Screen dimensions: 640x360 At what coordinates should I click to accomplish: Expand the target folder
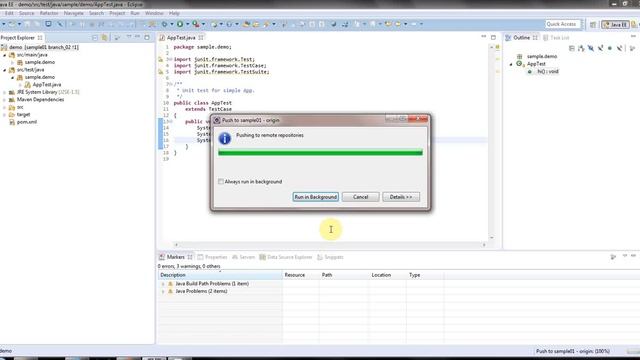5,115
